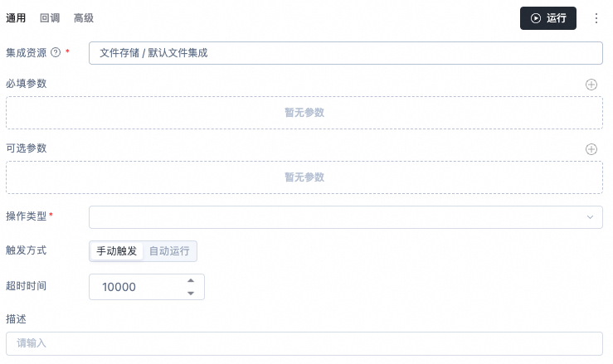Click the empty 必填参数 placeholder area
The image size is (613, 364).
click(304, 113)
